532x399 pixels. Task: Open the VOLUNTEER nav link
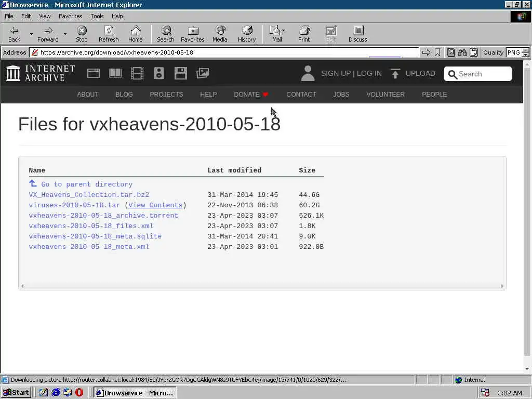click(385, 95)
